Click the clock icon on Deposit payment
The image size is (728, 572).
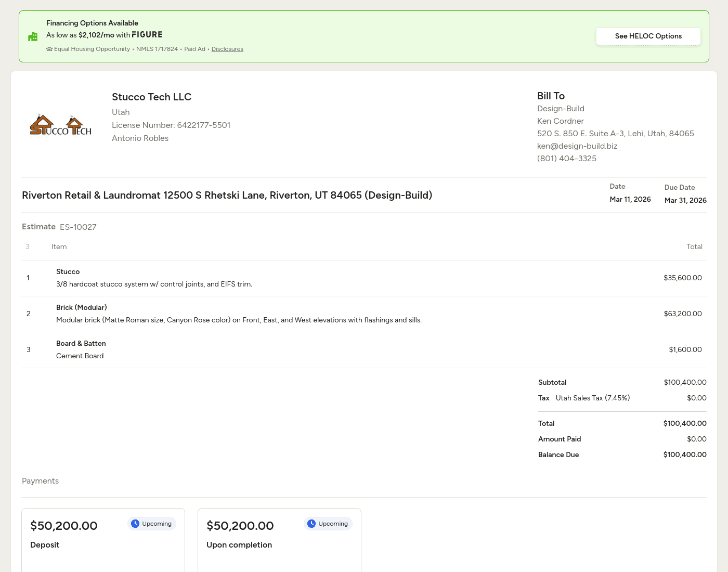(135, 524)
